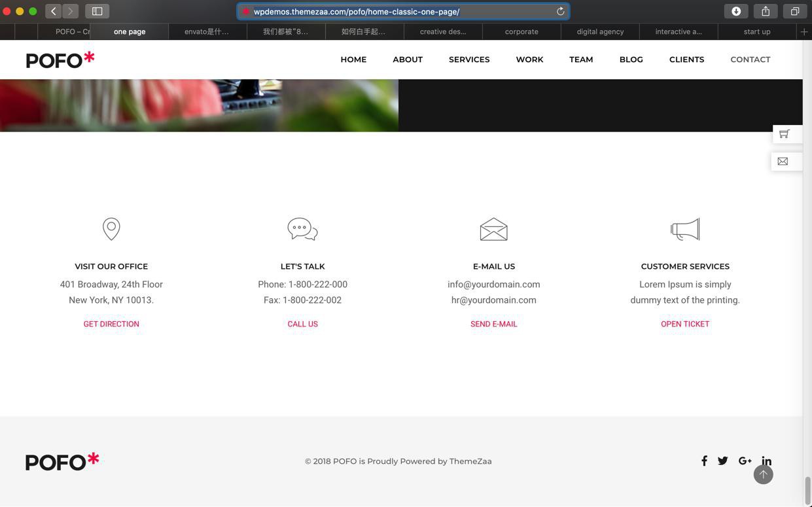The width and height of the screenshot is (812, 507).
Task: Click the blurred photo banner image
Action: click(199, 105)
